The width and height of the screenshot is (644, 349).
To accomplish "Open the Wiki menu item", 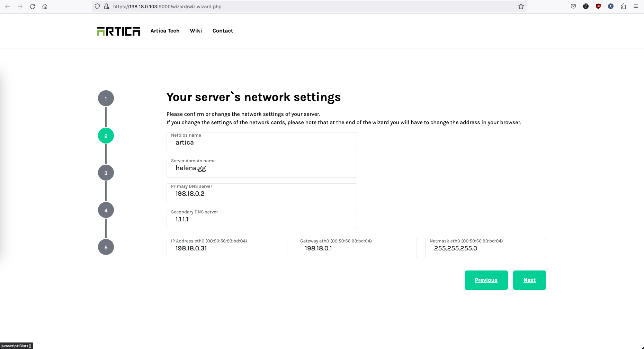I will pyautogui.click(x=196, y=31).
